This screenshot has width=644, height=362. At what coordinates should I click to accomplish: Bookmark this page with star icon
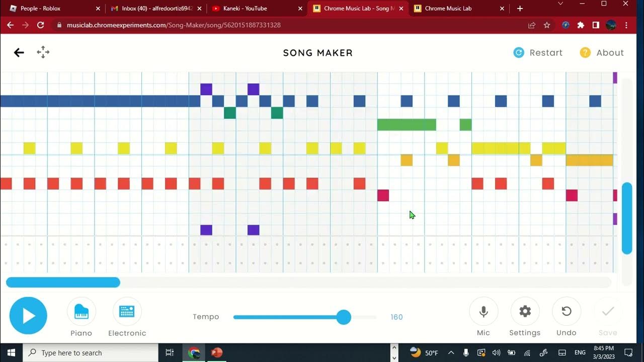547,25
